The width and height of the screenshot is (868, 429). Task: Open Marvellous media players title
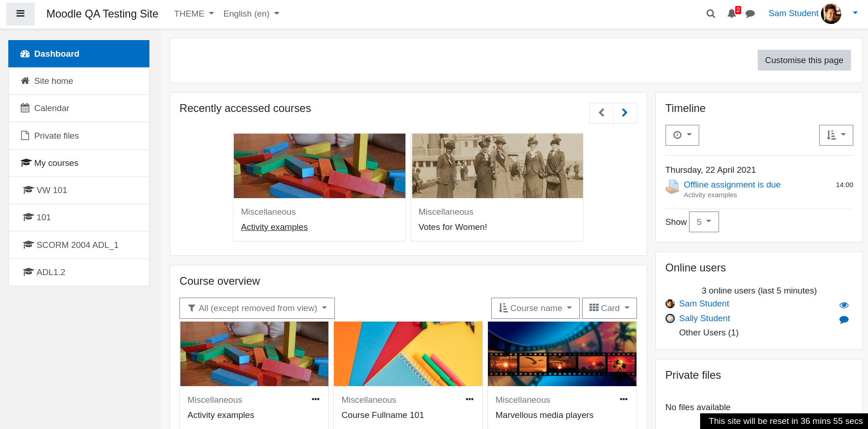click(544, 415)
